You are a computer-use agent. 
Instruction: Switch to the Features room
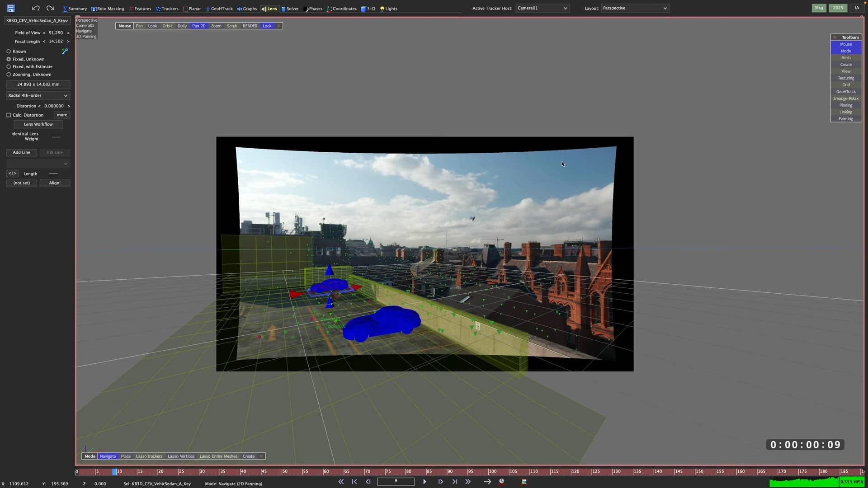click(140, 9)
